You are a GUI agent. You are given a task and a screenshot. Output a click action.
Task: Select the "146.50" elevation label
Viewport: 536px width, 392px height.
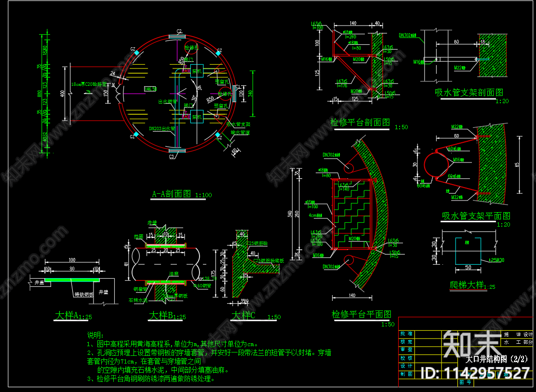(150, 89)
